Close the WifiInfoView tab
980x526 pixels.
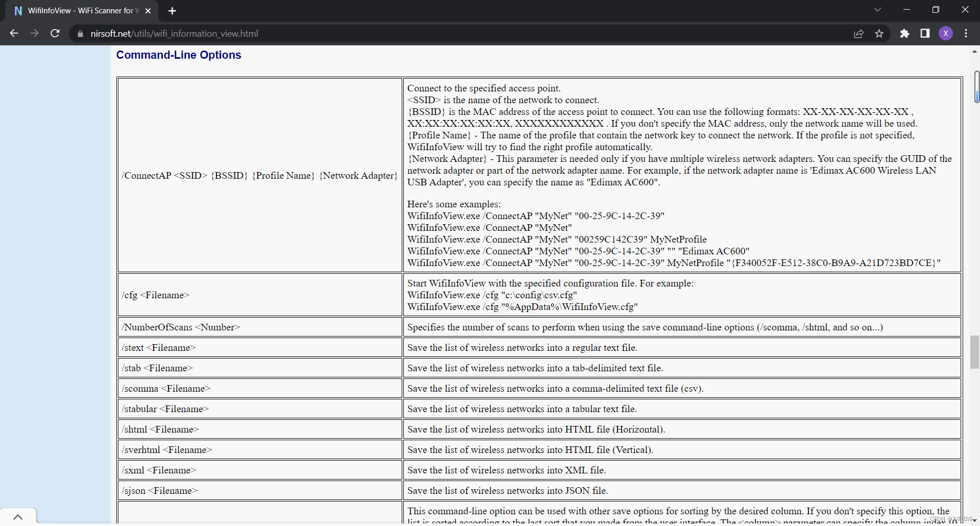(x=148, y=11)
